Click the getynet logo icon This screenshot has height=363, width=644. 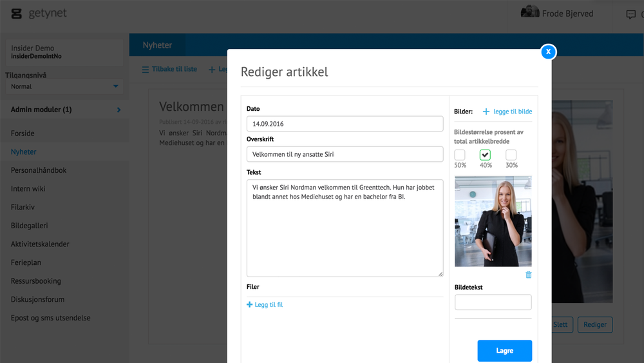(x=17, y=14)
